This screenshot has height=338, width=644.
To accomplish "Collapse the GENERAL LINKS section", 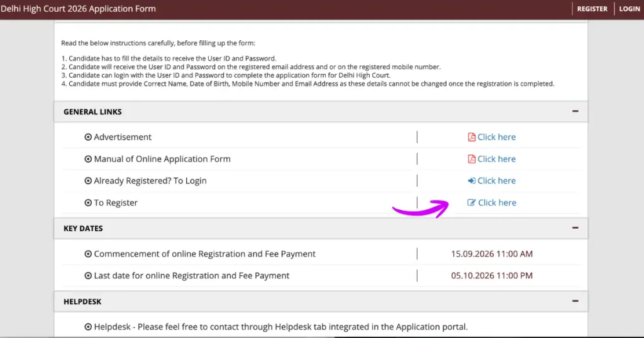I will pyautogui.click(x=575, y=111).
